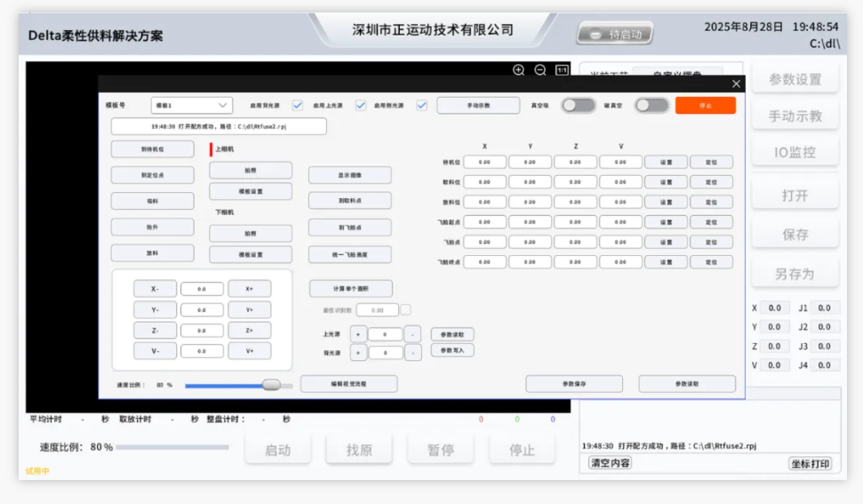This screenshot has height=504, width=863.
Task: Open 参数设置 in main window sidebar
Action: 795,79
